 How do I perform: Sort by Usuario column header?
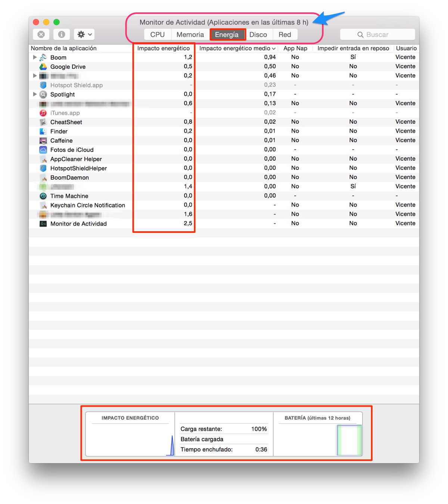(406, 48)
